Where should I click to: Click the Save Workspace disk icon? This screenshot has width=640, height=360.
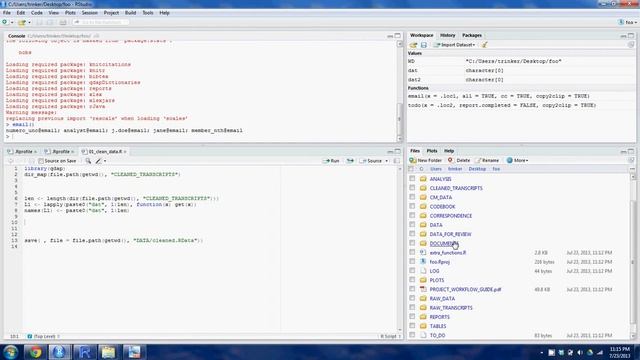tap(424, 45)
